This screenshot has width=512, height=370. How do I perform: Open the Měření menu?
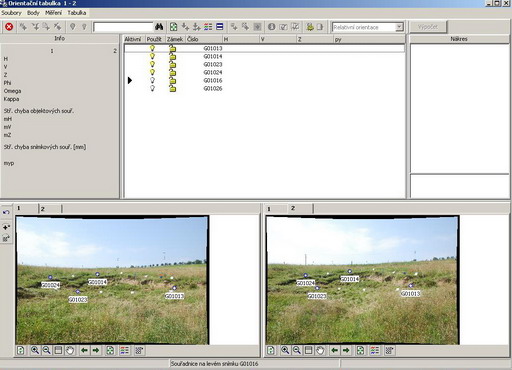[53, 13]
